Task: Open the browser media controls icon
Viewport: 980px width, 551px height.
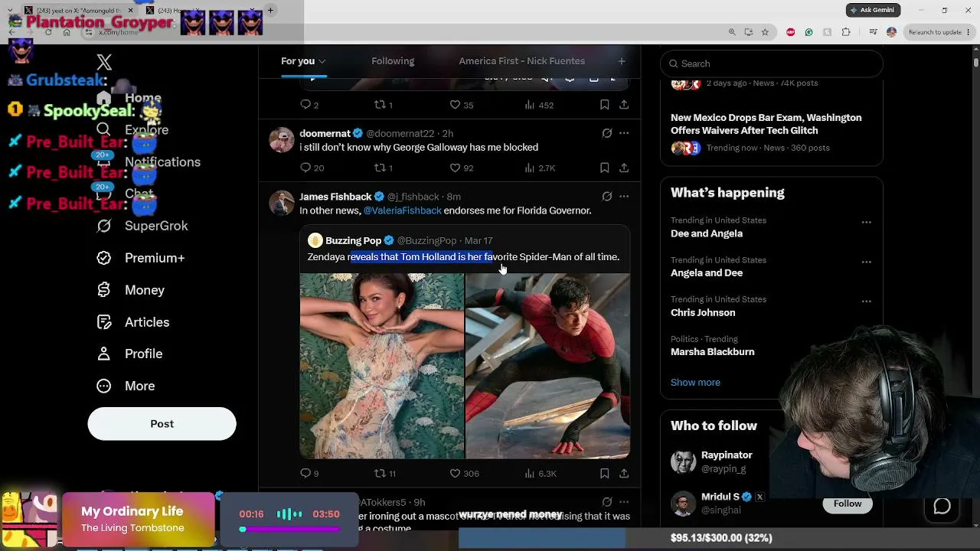Action: [x=873, y=32]
